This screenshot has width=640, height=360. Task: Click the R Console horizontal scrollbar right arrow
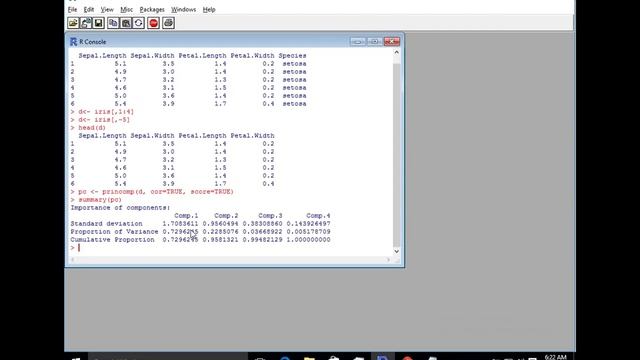tap(388, 260)
